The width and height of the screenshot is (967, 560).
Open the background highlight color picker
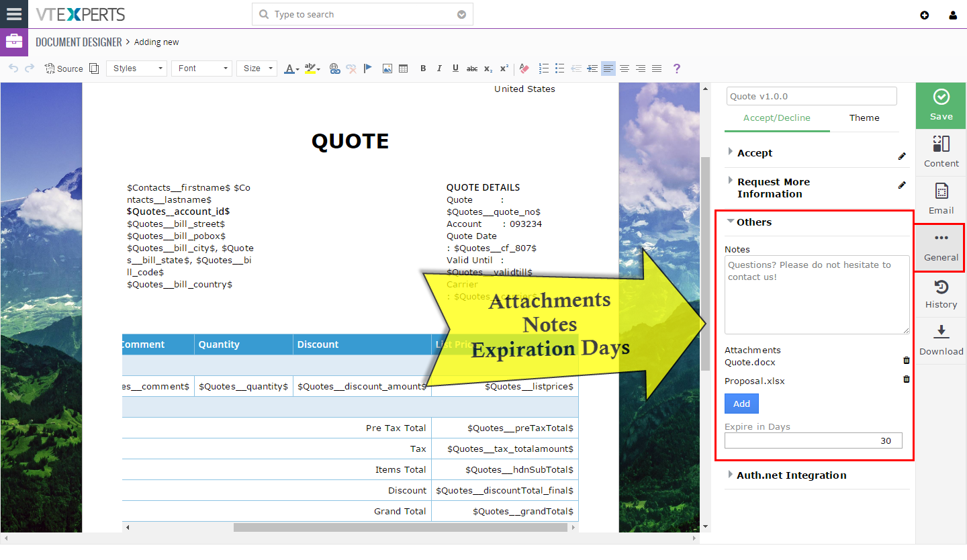point(312,68)
